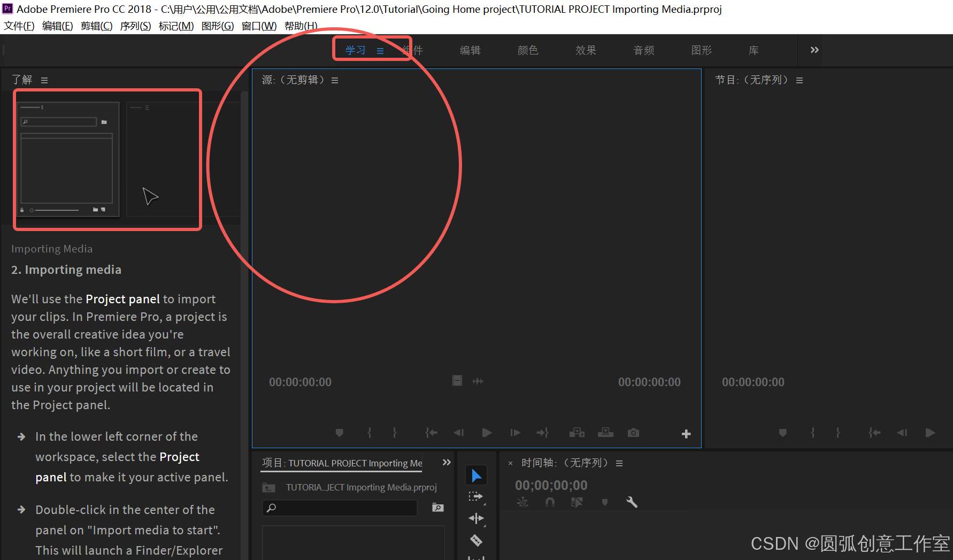Open Timeline display settings wrench
The width and height of the screenshot is (953, 560).
click(632, 502)
